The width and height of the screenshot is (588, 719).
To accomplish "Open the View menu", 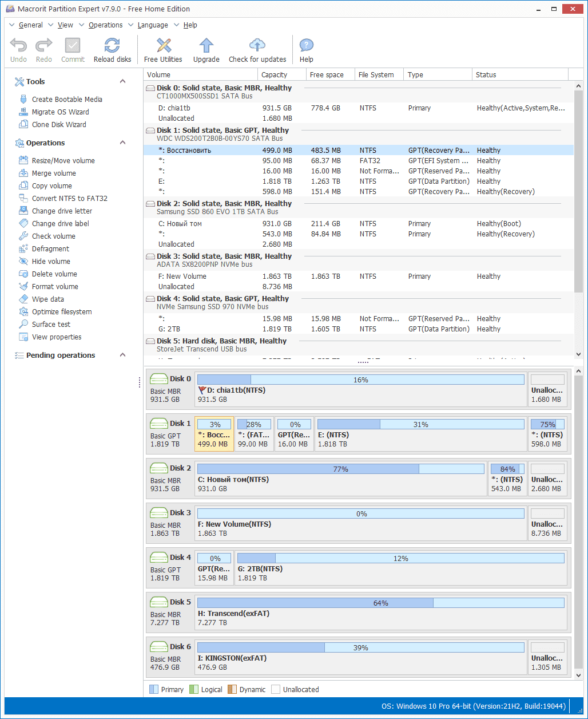I will 65,25.
